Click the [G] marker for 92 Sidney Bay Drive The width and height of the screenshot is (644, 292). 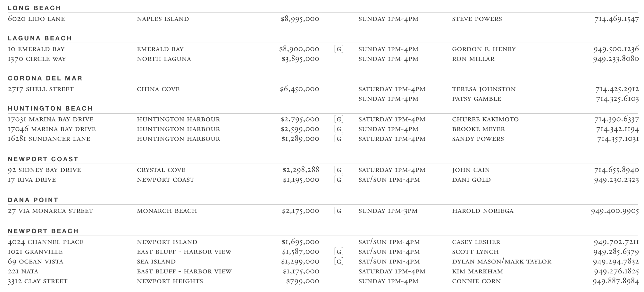339,170
